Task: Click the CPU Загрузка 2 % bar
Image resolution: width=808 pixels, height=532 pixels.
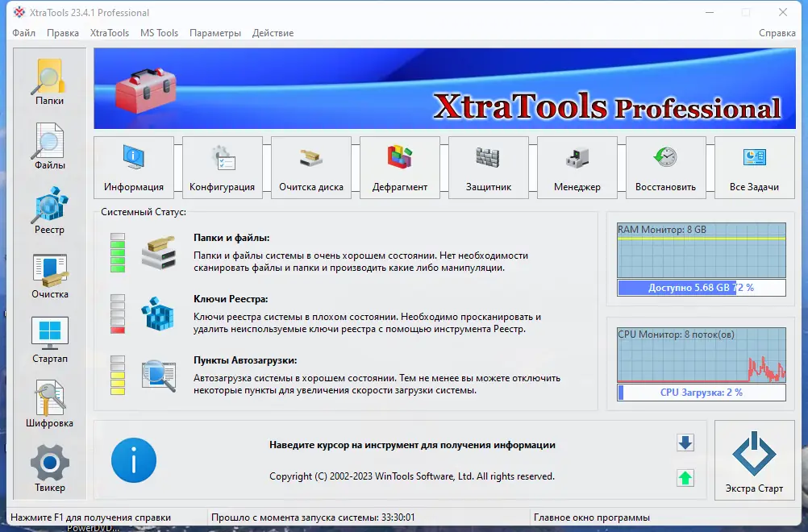Action: click(x=702, y=393)
